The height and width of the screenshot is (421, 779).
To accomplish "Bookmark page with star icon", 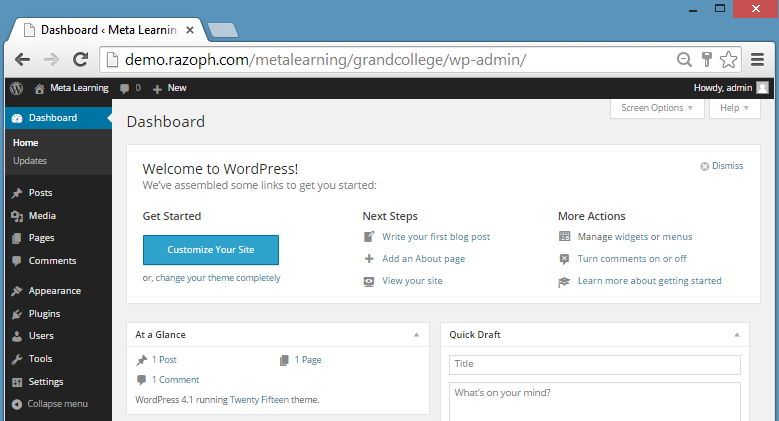I will pyautogui.click(x=728, y=60).
